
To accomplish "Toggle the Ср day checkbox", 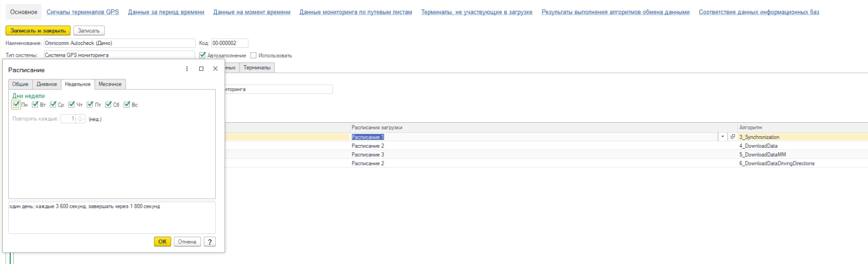I will coord(53,105).
